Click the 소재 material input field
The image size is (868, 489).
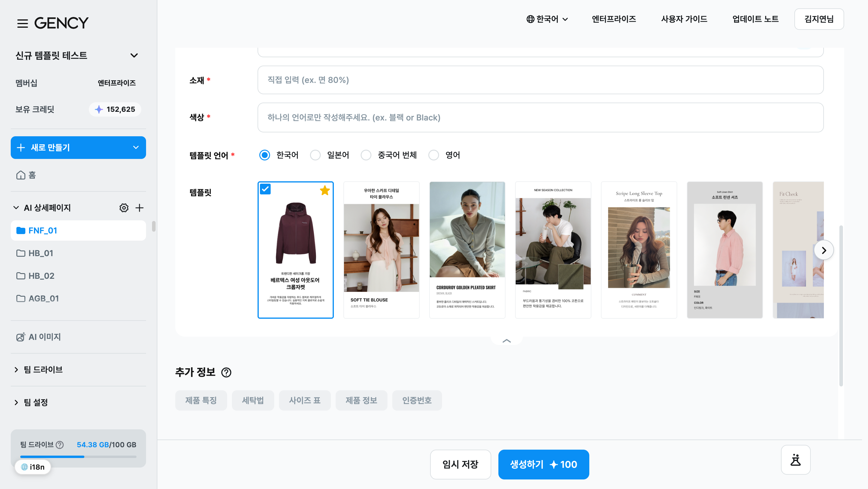(540, 80)
